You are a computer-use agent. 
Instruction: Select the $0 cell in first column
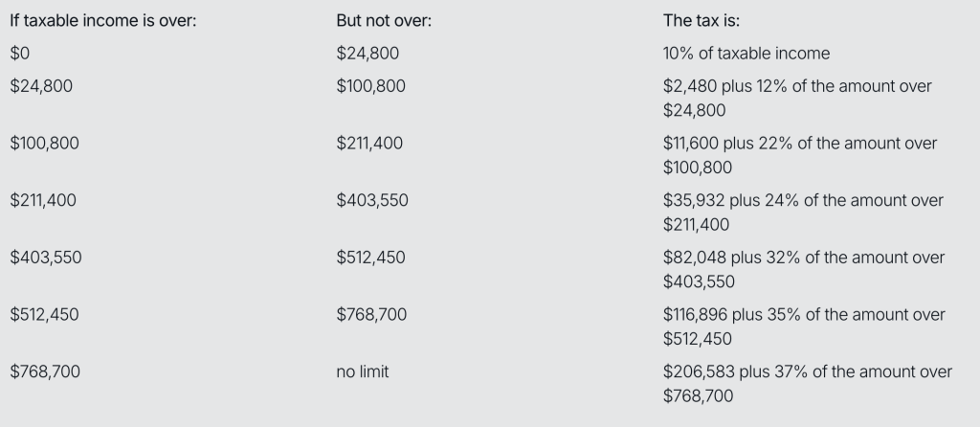coord(20,54)
